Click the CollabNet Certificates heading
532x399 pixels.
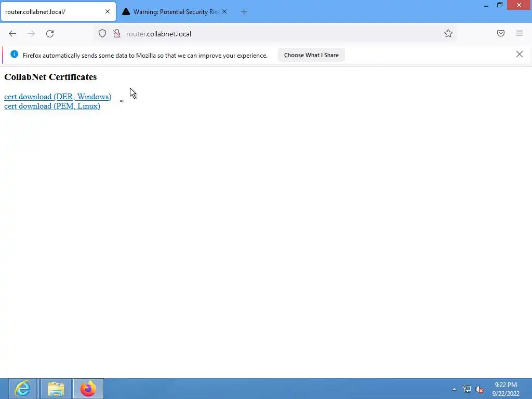pyautogui.click(x=50, y=77)
